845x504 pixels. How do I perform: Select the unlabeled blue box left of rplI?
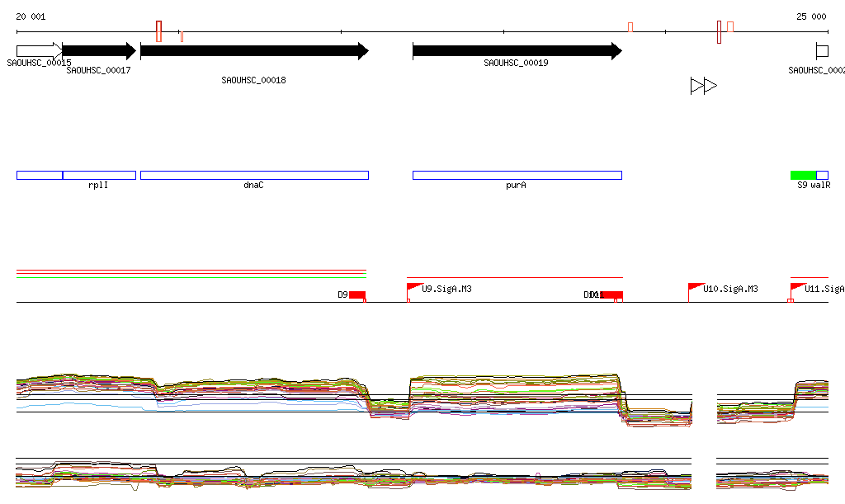point(40,175)
